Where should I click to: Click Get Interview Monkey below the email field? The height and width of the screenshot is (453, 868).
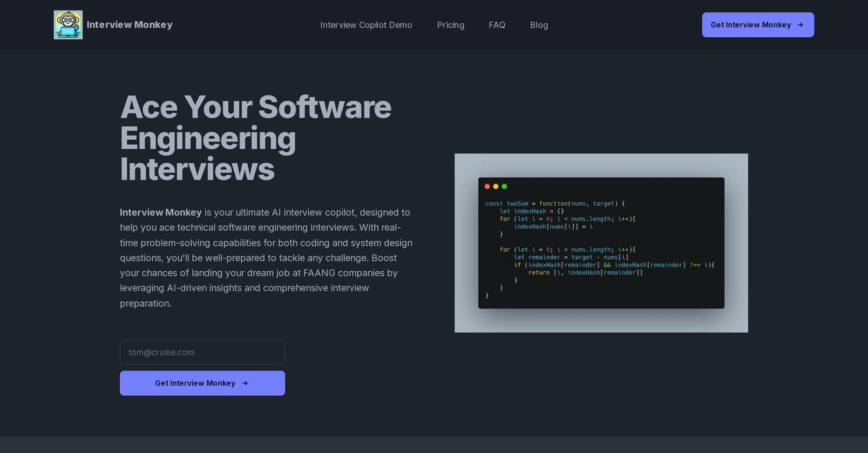tap(195, 383)
